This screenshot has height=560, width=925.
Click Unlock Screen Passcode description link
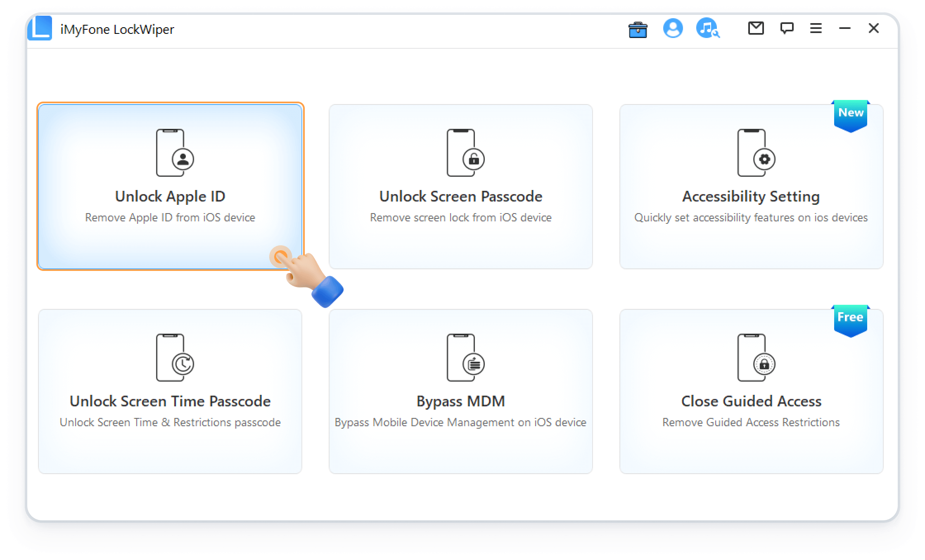click(x=460, y=217)
